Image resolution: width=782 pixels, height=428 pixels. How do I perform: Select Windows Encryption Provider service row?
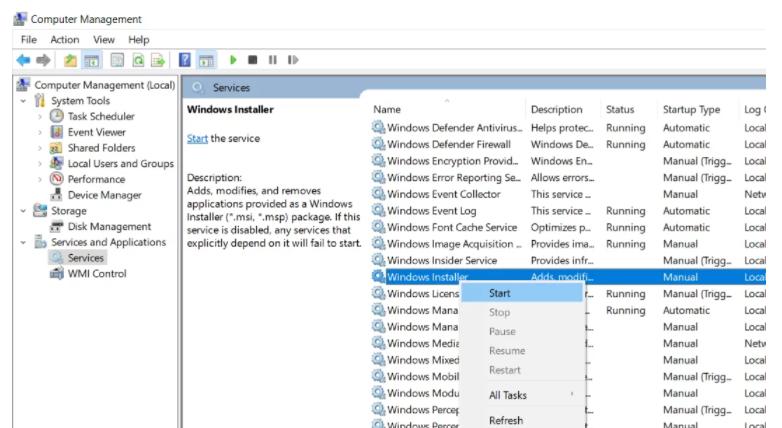[569, 161]
